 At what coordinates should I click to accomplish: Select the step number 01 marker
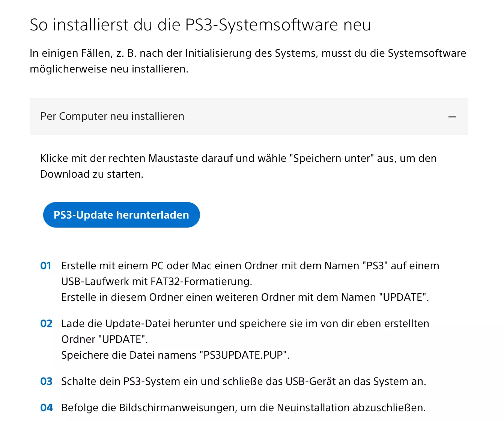pyautogui.click(x=46, y=266)
